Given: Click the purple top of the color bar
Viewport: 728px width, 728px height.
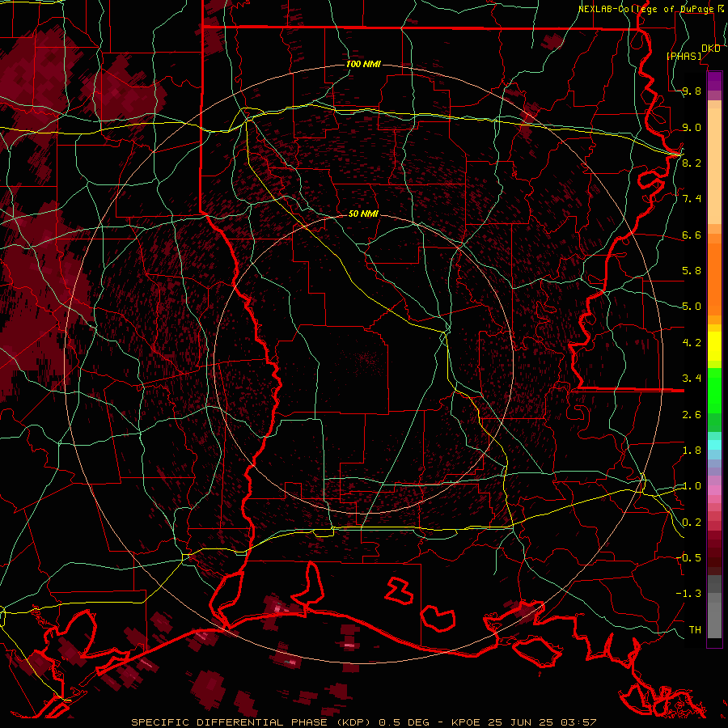Looking at the screenshot, I should (x=714, y=81).
